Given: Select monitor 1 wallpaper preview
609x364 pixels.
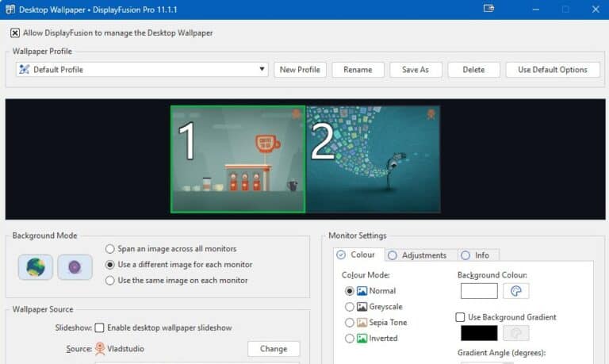Looking at the screenshot, I should point(238,159).
